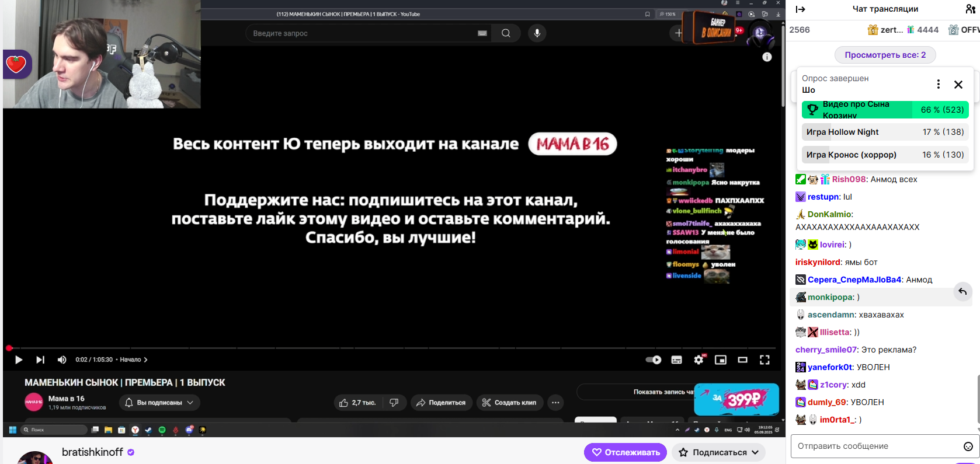Reply to monkipopa's chat message

(962, 291)
